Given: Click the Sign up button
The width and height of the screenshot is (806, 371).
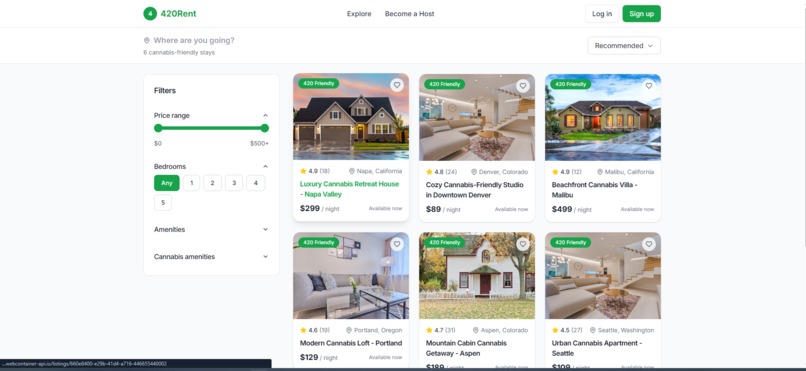Looking at the screenshot, I should point(642,14).
